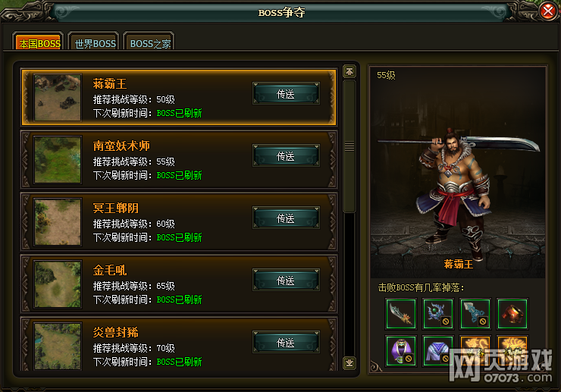This screenshot has width=561, height=392.
Task: Select the blue-white garment drop icon
Action: 438,351
